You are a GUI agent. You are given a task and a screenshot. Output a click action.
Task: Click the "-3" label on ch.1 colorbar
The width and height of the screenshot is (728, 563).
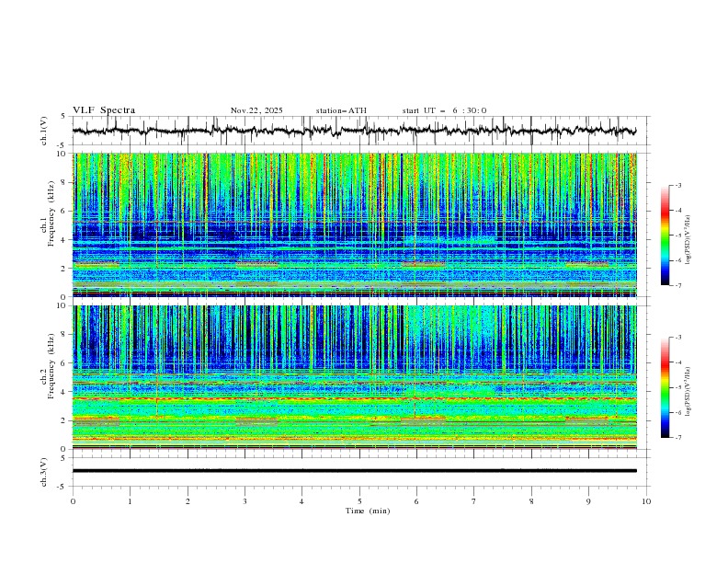coord(678,185)
